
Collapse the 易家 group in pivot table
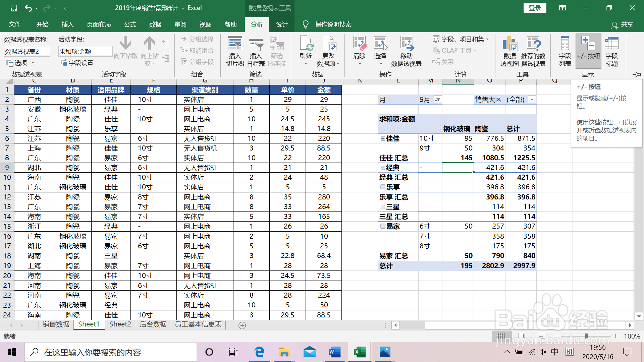(383, 226)
